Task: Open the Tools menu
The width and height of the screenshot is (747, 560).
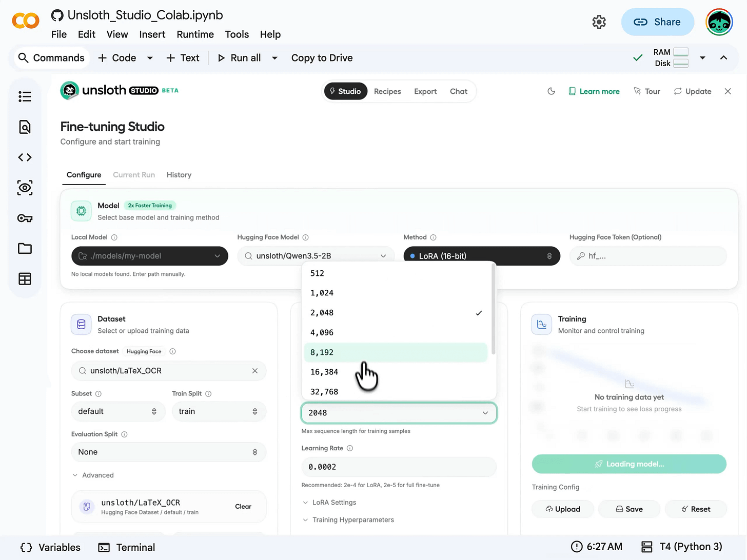Action: point(237,34)
